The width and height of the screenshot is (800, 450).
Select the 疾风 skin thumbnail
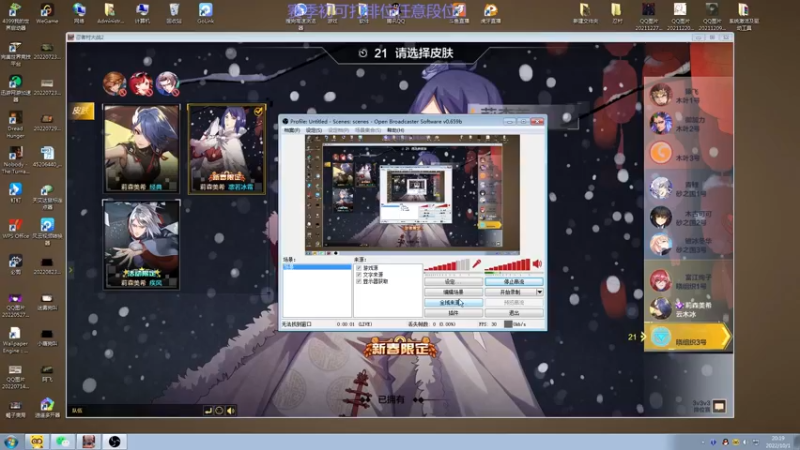(x=141, y=245)
